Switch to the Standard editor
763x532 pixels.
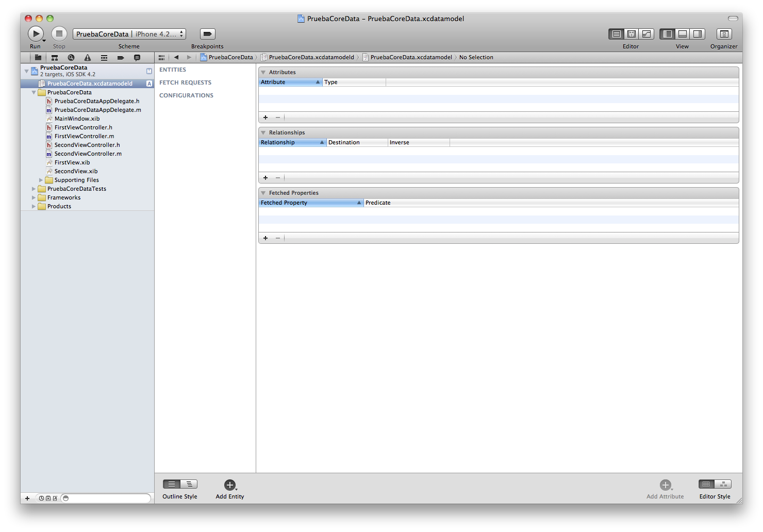click(616, 34)
